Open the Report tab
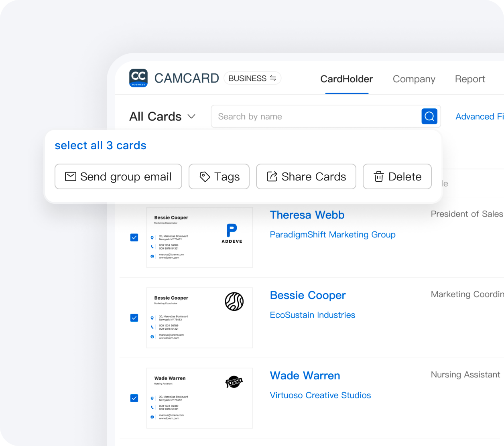Viewport: 504px width, 446px height. pyautogui.click(x=470, y=79)
